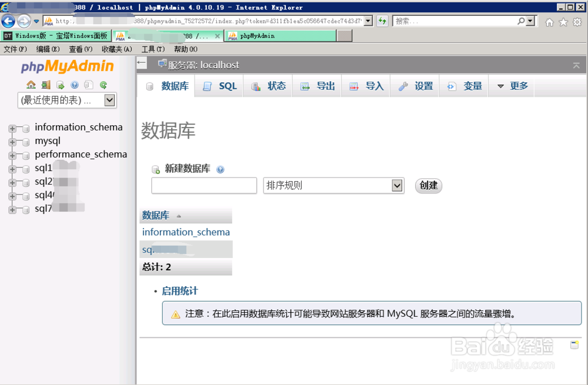Click the 启用统计 link
The width and height of the screenshot is (588, 385).
179,291
